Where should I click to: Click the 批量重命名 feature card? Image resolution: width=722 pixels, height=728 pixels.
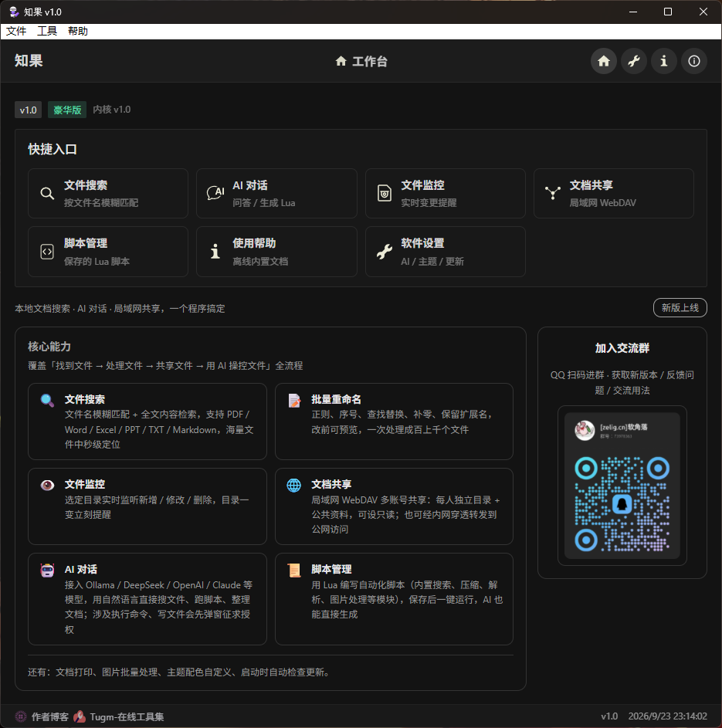(394, 421)
